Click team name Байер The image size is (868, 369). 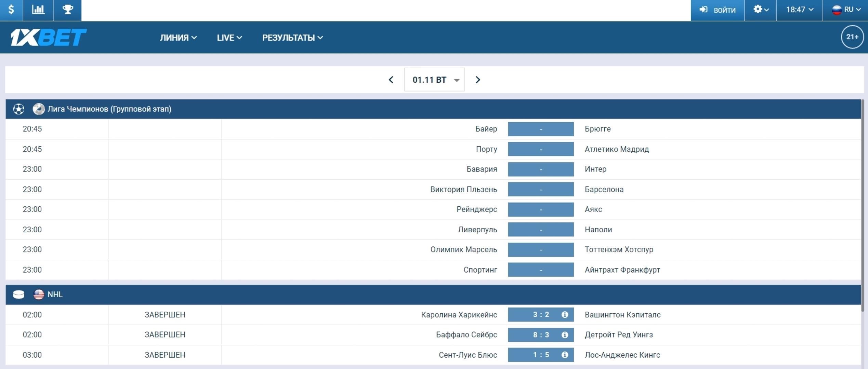click(x=486, y=129)
